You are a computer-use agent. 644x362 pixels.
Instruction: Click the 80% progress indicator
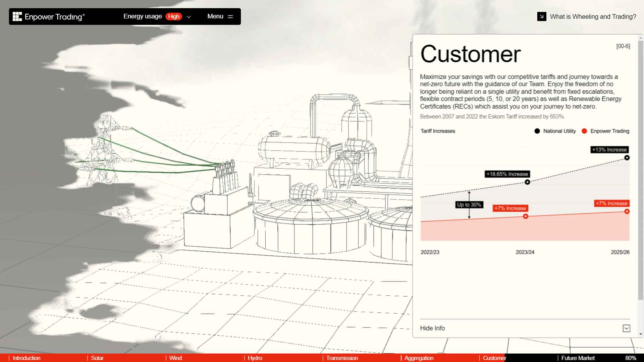coord(631,358)
